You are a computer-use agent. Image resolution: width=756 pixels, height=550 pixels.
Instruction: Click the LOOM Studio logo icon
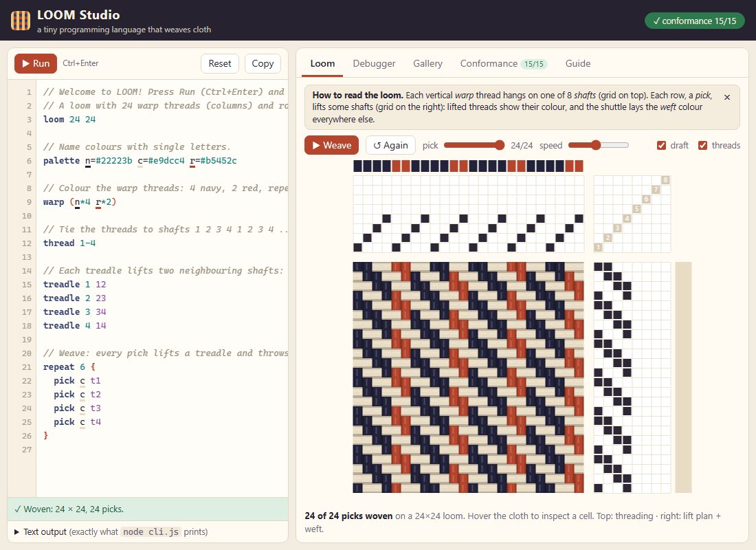coord(20,20)
